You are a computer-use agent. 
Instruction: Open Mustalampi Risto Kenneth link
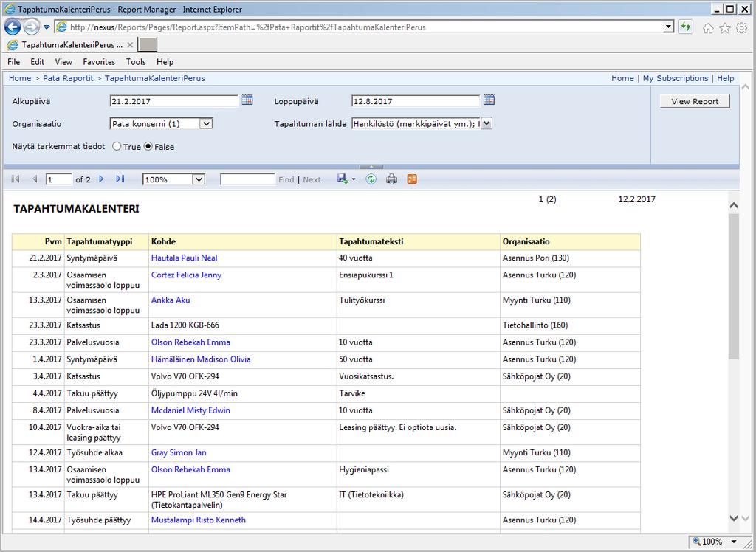(199, 520)
